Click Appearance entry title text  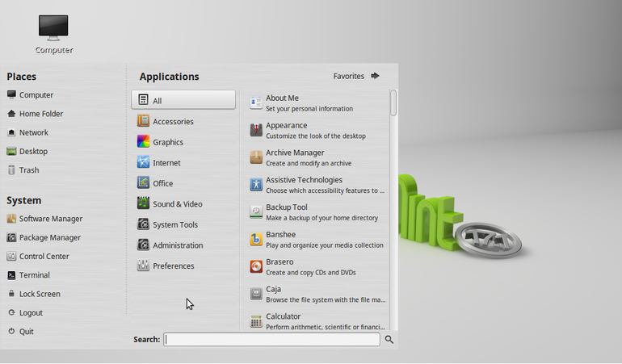[x=287, y=125]
